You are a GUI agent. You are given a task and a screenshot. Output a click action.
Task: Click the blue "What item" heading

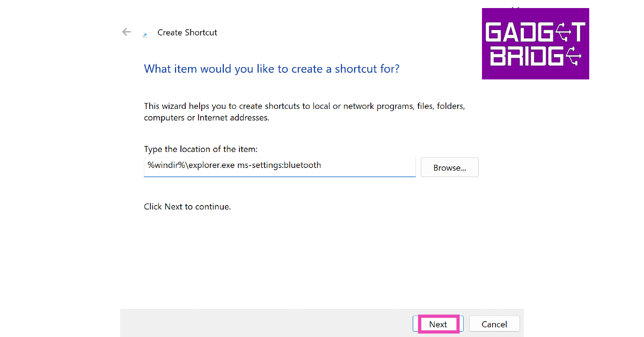tap(272, 69)
